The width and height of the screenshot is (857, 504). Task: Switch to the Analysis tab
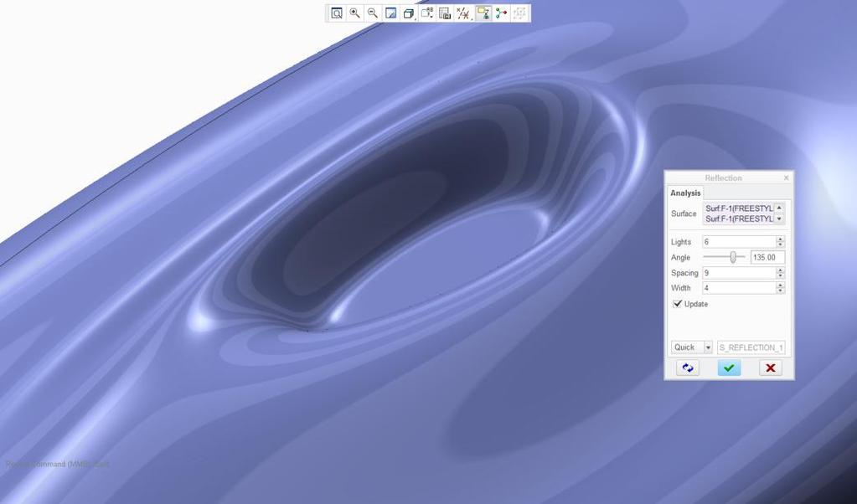(x=685, y=193)
